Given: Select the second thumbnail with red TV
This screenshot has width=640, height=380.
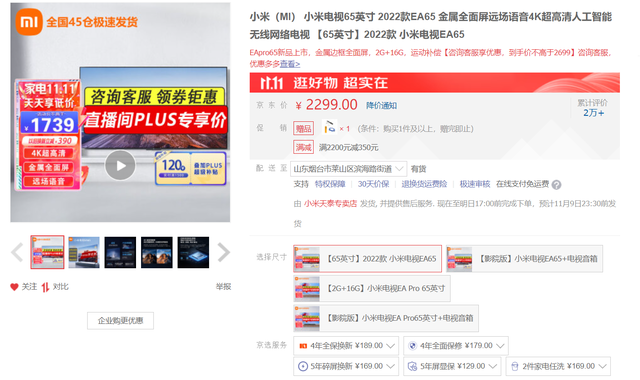Looking at the screenshot, I should tap(84, 252).
